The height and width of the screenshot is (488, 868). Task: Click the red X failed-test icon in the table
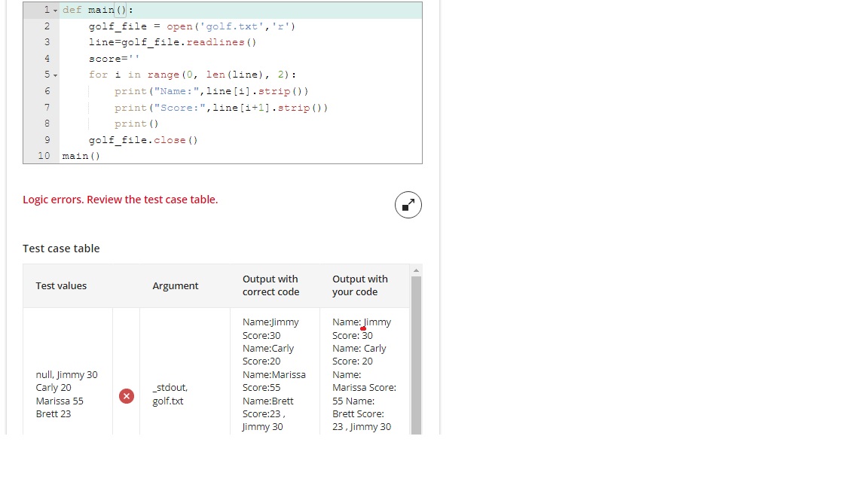(126, 396)
